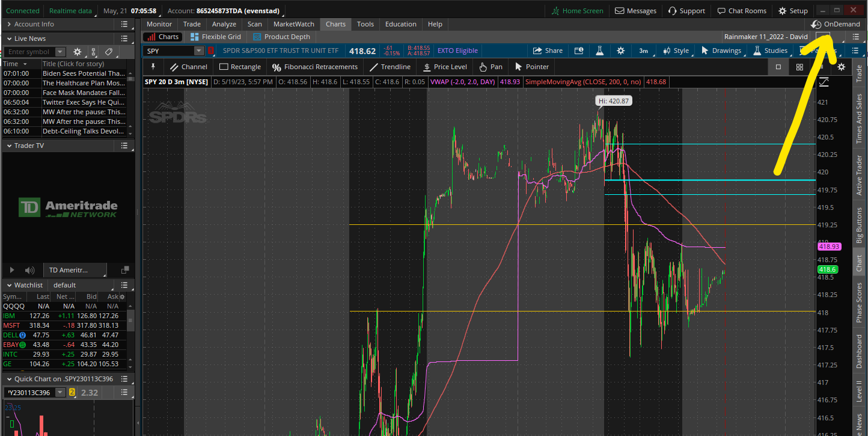Click the yellow 2 link color in Quick Chart
Image resolution: width=868 pixels, height=436 pixels.
pos(72,393)
